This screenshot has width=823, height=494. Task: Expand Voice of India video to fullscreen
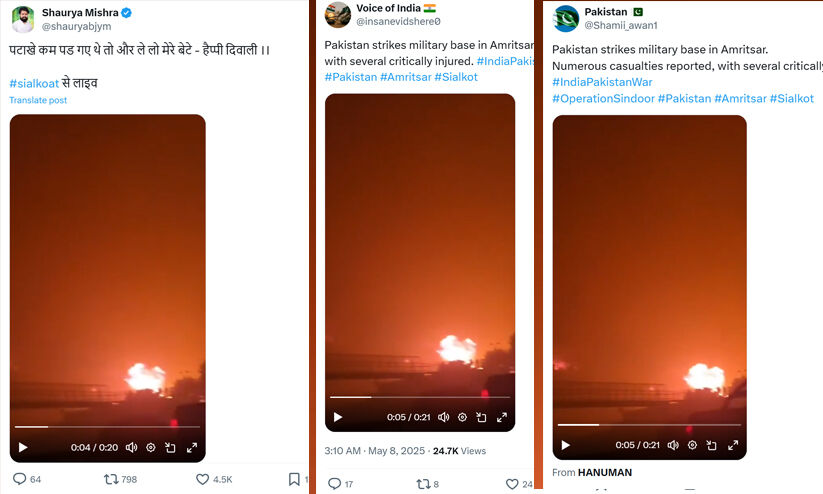pyautogui.click(x=501, y=417)
